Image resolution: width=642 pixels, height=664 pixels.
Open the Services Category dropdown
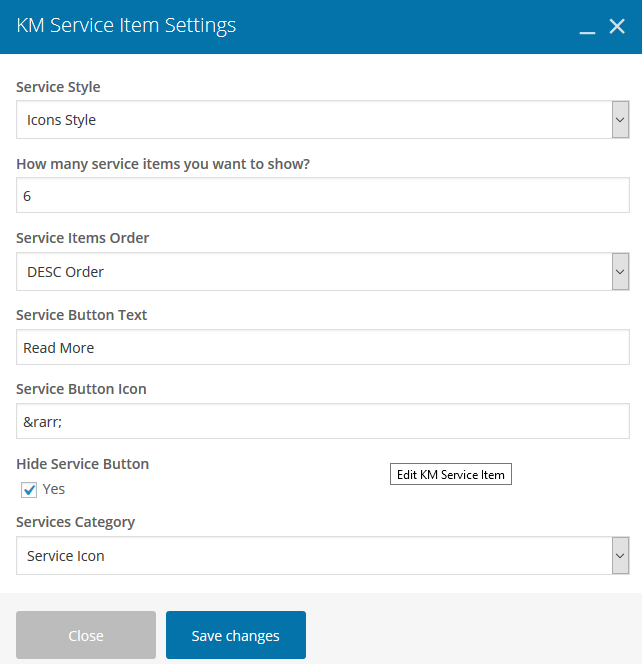(322, 556)
